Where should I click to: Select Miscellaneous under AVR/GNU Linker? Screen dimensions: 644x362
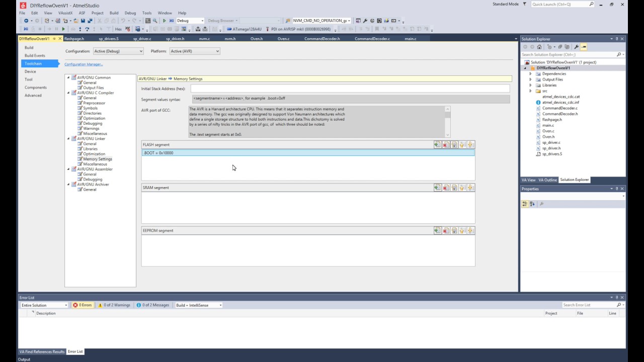tap(95, 164)
